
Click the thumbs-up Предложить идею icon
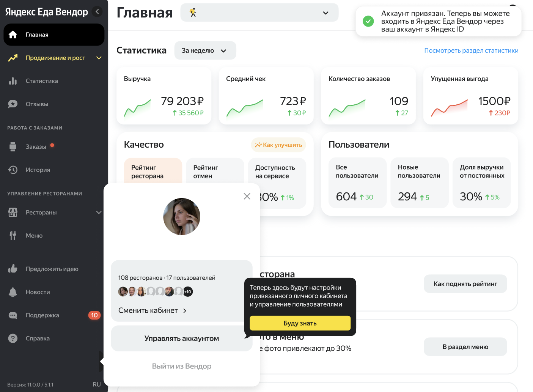(x=13, y=269)
